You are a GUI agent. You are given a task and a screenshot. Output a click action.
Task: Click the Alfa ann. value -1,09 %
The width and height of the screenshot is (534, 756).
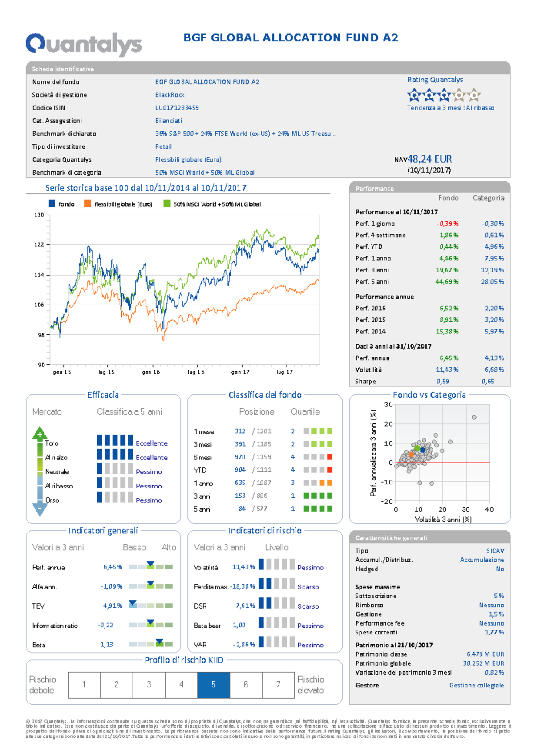pyautogui.click(x=111, y=586)
